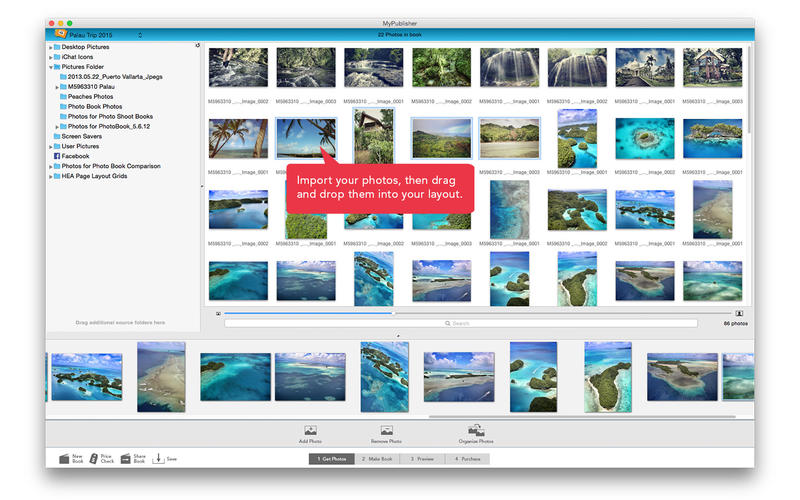
Task: Open Price Check
Action: pos(95,458)
